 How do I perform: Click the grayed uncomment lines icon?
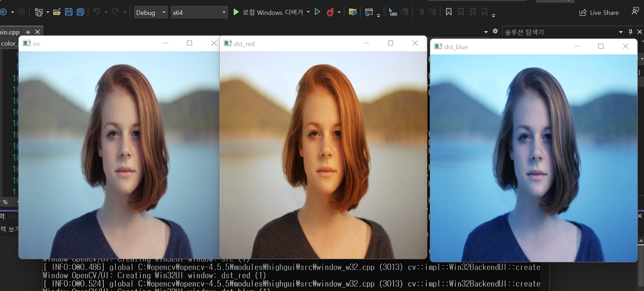pos(433,12)
